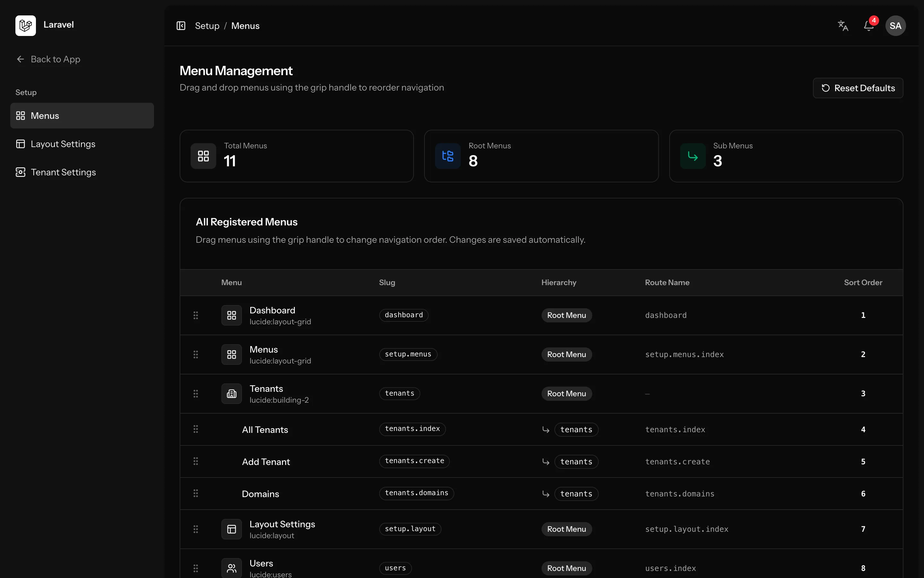The height and width of the screenshot is (578, 924).
Task: Grab the Add Tenant row grip handle
Action: [196, 461]
